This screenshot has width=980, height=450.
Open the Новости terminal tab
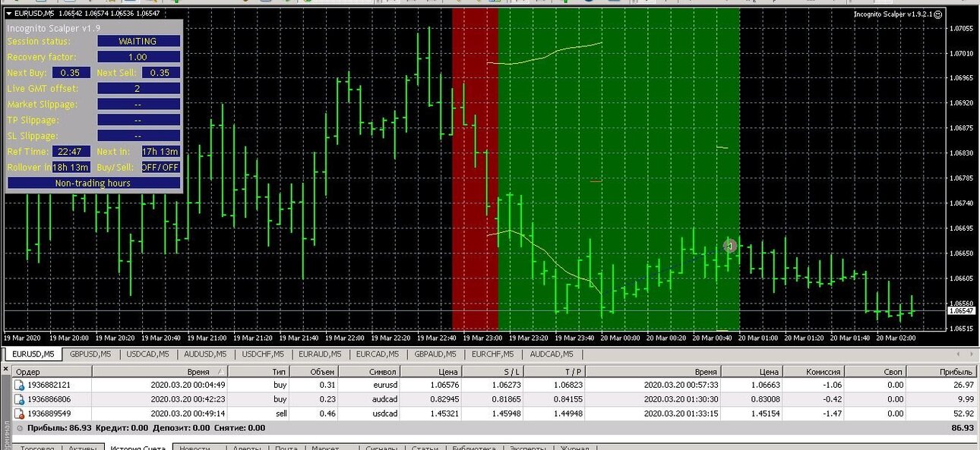(196, 448)
